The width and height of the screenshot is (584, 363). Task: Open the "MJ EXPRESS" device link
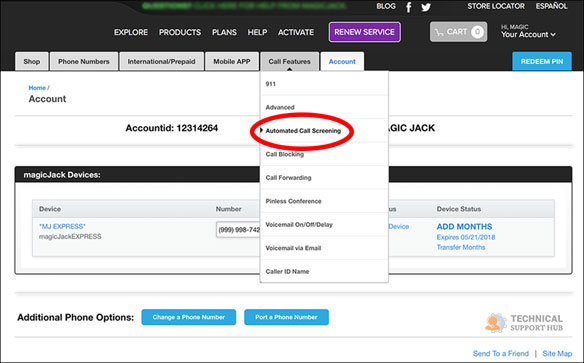click(x=62, y=226)
